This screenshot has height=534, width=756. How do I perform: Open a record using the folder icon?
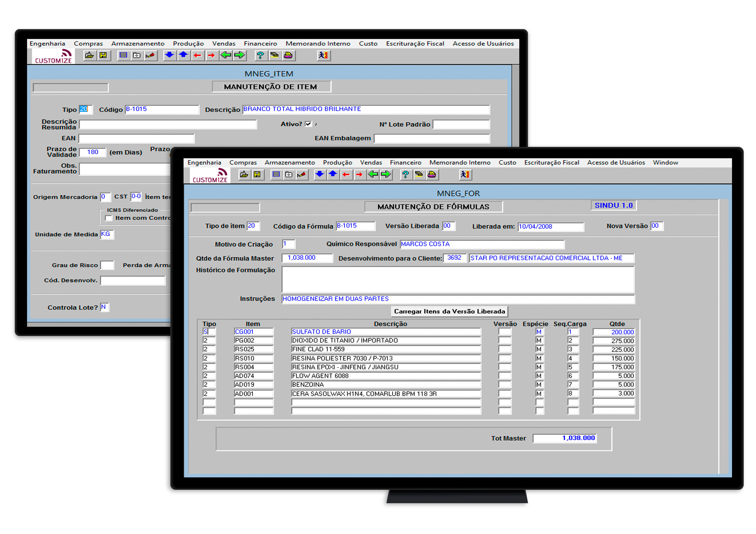(x=244, y=174)
